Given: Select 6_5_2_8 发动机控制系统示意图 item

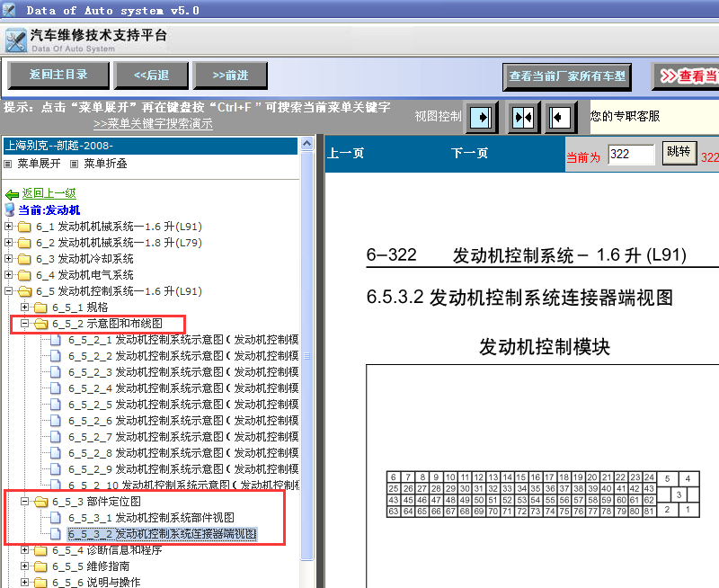Looking at the screenshot, I should (x=183, y=453).
